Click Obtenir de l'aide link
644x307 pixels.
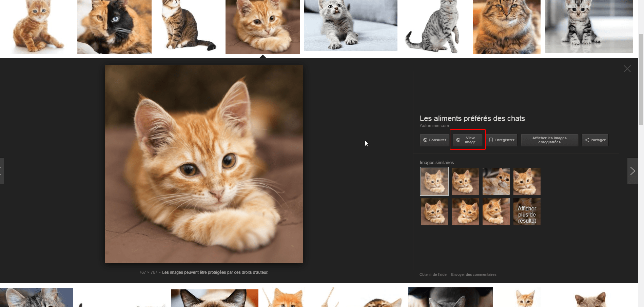point(433,274)
